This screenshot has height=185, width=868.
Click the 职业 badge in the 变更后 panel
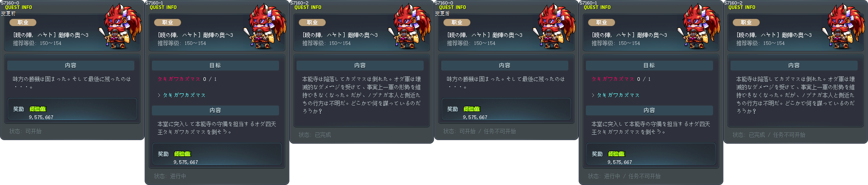click(x=457, y=22)
